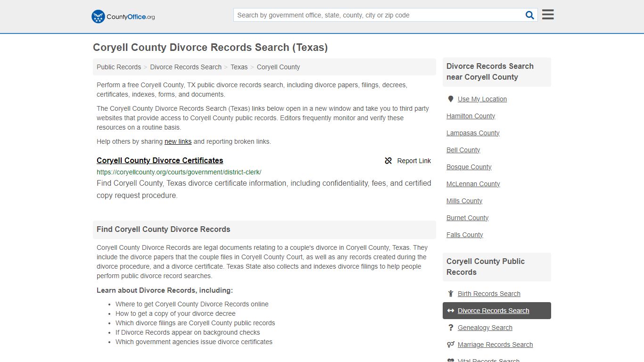The width and height of the screenshot is (644, 362).
Task: Select Use My Location link
Action: coord(482,99)
